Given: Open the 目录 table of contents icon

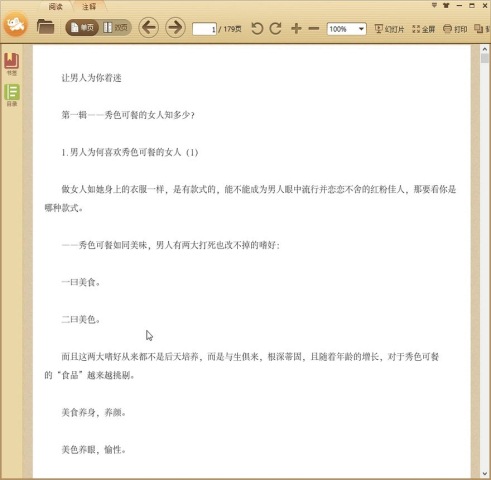Looking at the screenshot, I should [12, 95].
